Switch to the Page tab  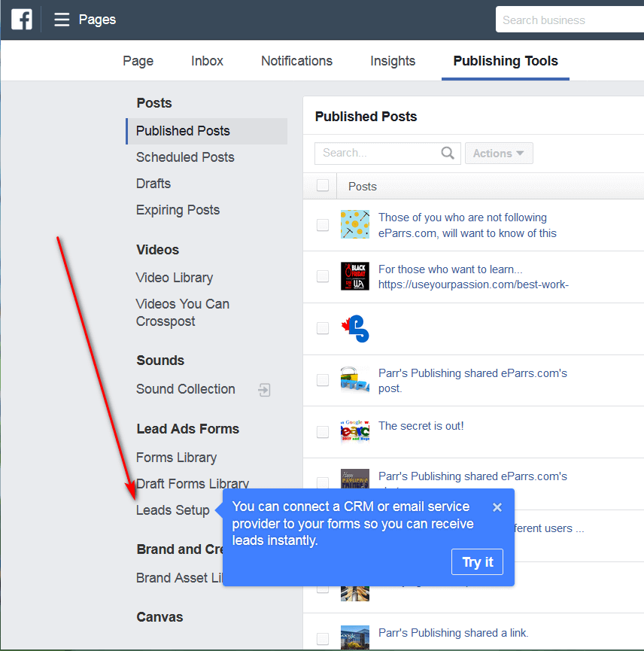pos(138,61)
